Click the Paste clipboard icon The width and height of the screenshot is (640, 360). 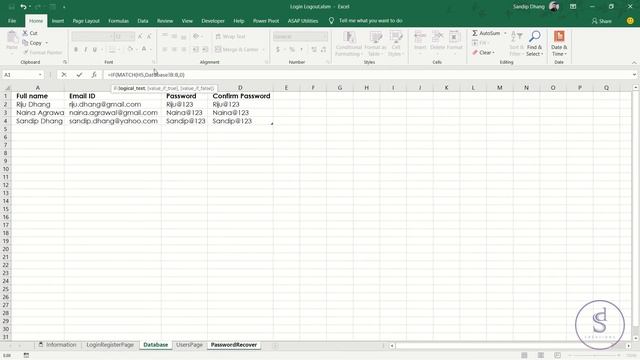(x=12, y=38)
